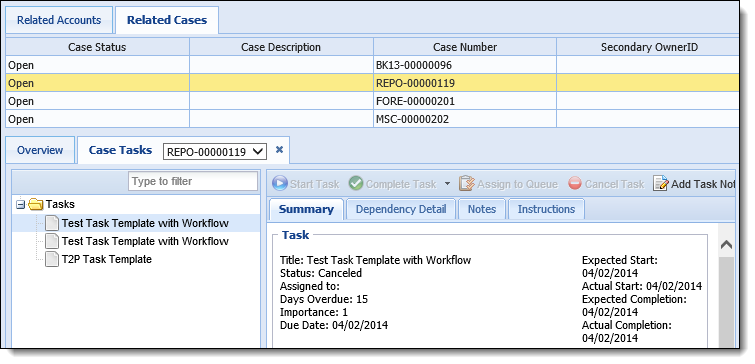Click the Assign to Queue icon
The image size is (755, 364).
click(x=467, y=184)
